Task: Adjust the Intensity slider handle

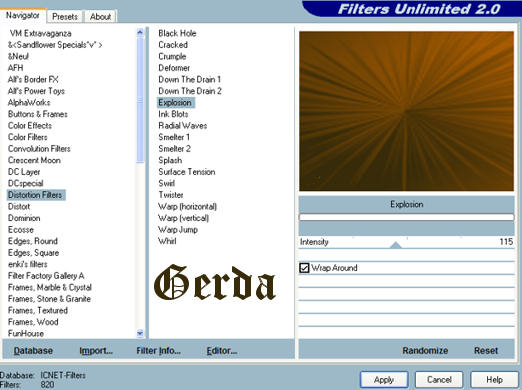Action: (x=395, y=245)
